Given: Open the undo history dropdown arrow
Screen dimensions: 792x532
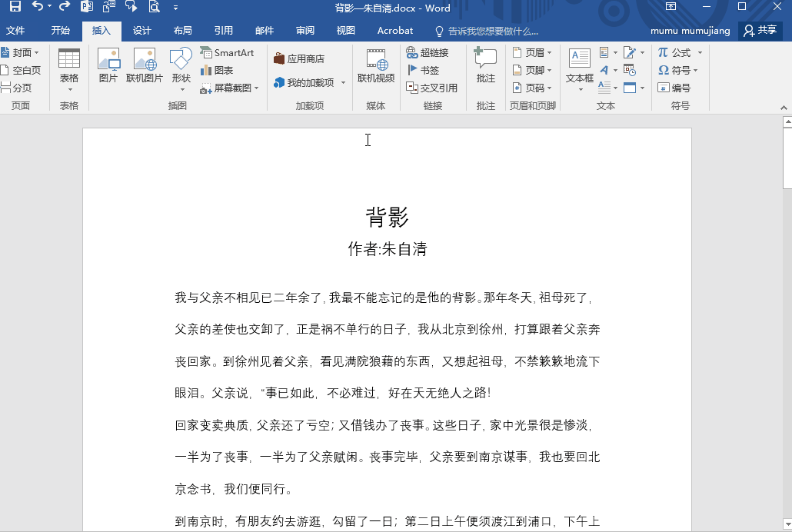Looking at the screenshot, I should [49, 6].
